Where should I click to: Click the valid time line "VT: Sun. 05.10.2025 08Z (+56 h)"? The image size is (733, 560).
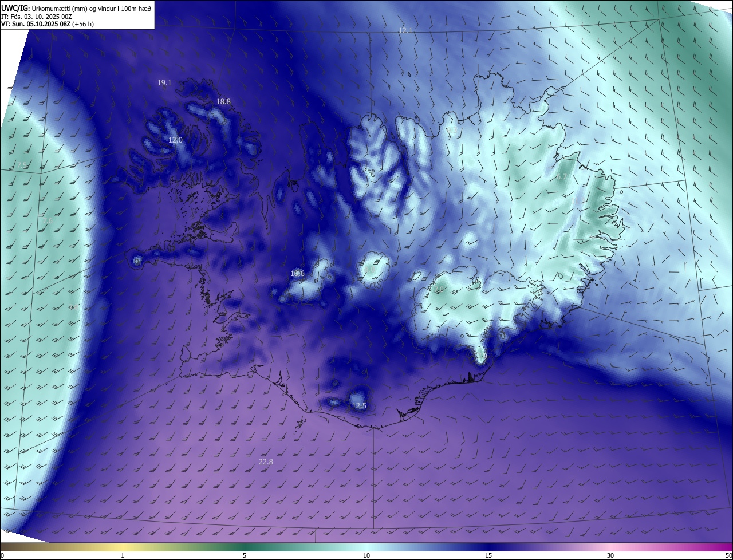48,24
